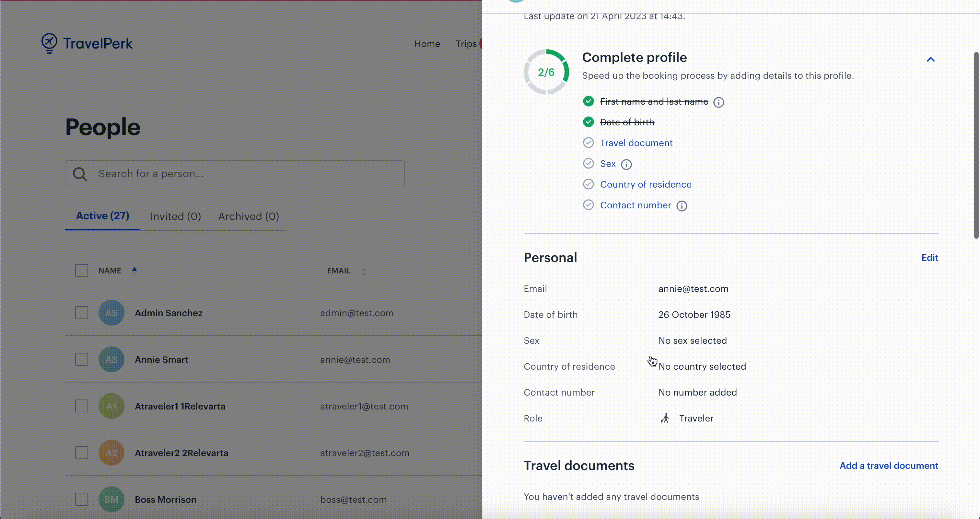Click Search for a person field
The image size is (980, 519).
click(x=235, y=173)
